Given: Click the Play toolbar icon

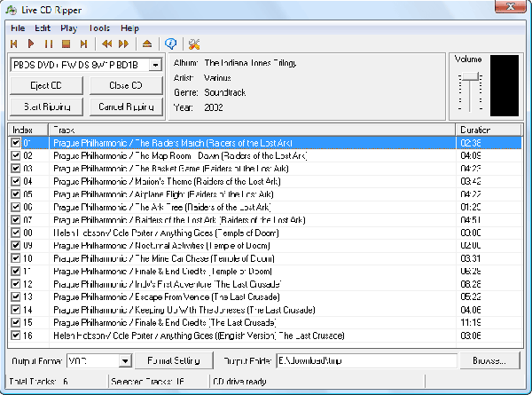Looking at the screenshot, I should [x=31, y=43].
